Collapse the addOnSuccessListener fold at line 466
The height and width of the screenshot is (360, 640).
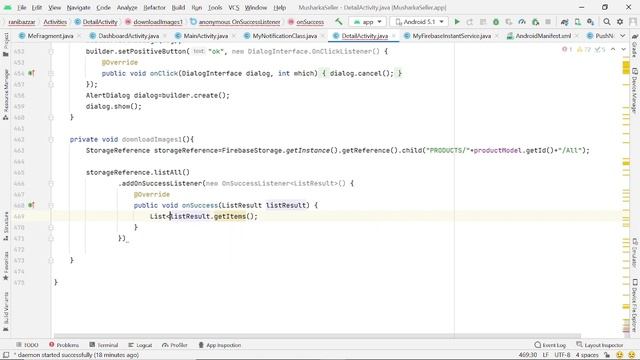point(51,184)
